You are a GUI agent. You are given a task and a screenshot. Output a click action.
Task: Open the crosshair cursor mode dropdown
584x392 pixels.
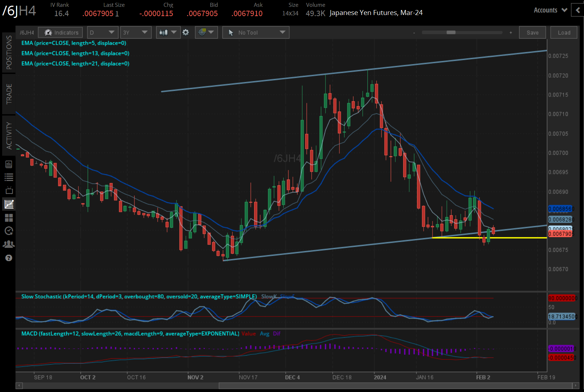coord(206,33)
